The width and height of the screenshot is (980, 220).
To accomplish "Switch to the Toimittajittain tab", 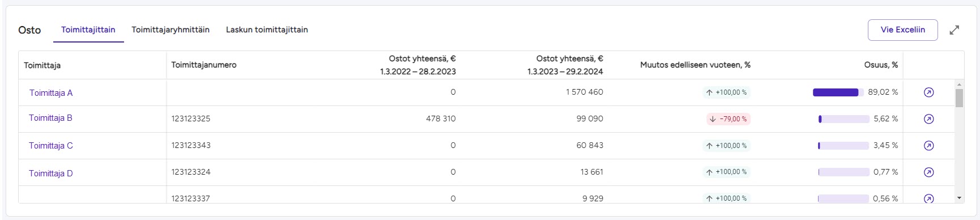I will [88, 29].
